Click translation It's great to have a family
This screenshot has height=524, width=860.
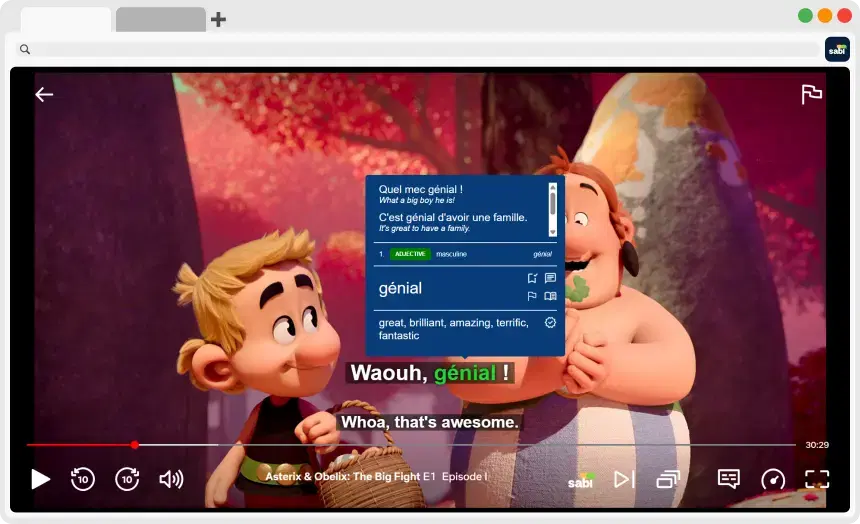pos(425,228)
